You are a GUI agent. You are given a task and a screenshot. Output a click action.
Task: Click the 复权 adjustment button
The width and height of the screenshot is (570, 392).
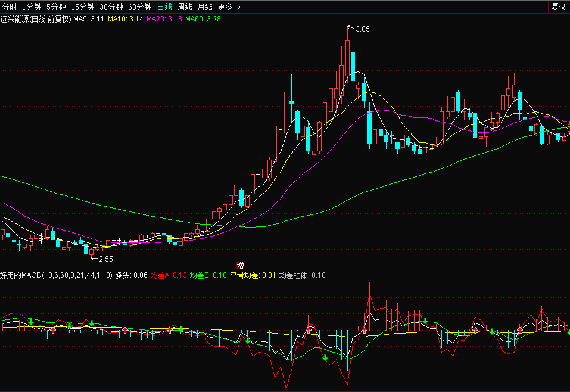(558, 7)
